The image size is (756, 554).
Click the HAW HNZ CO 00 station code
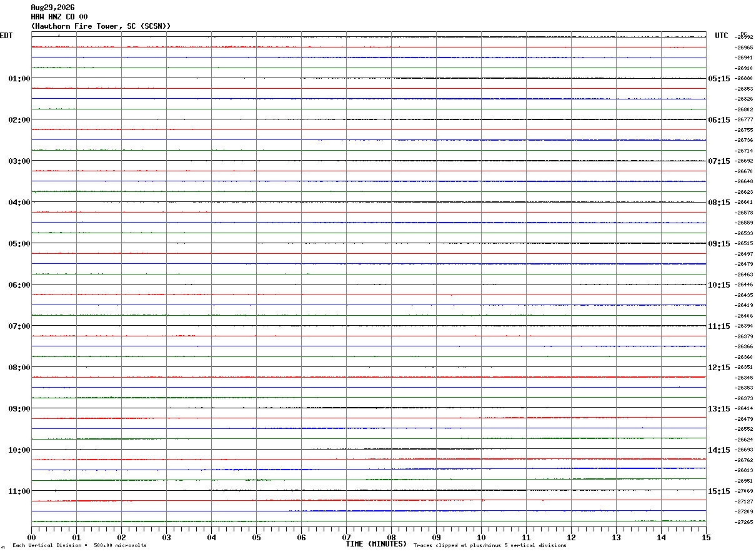(x=59, y=17)
